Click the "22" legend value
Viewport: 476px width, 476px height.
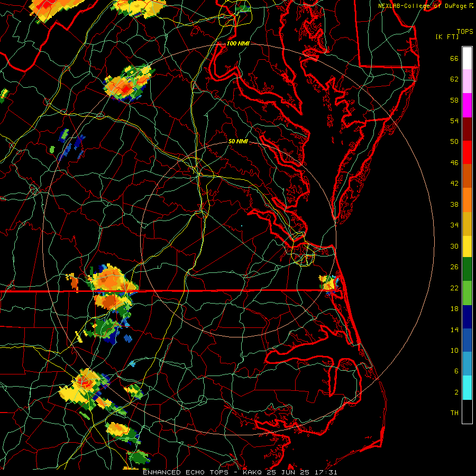(x=454, y=288)
